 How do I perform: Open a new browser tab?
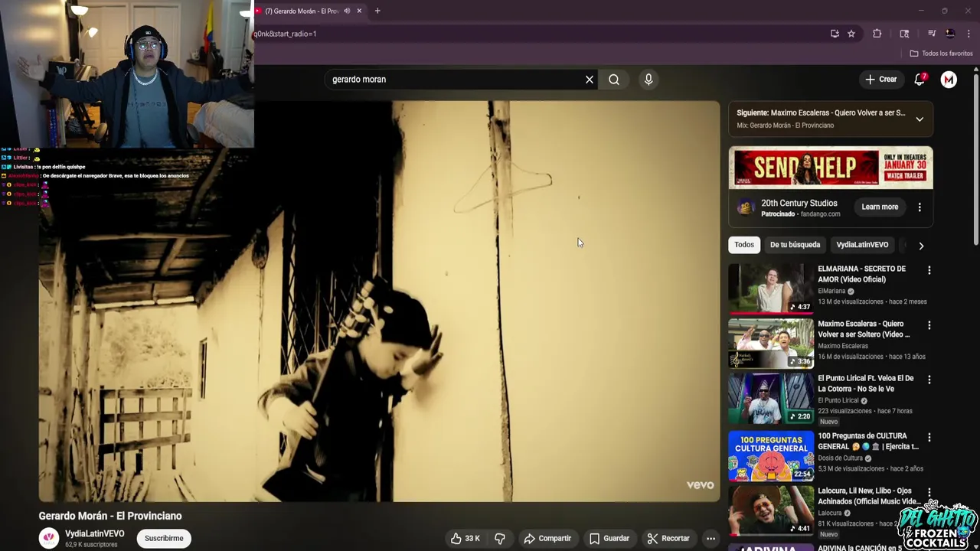pyautogui.click(x=377, y=11)
